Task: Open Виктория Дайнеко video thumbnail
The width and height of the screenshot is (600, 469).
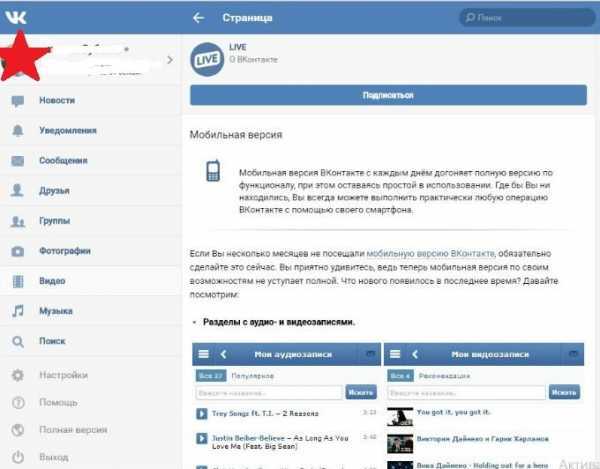Action: [400, 444]
